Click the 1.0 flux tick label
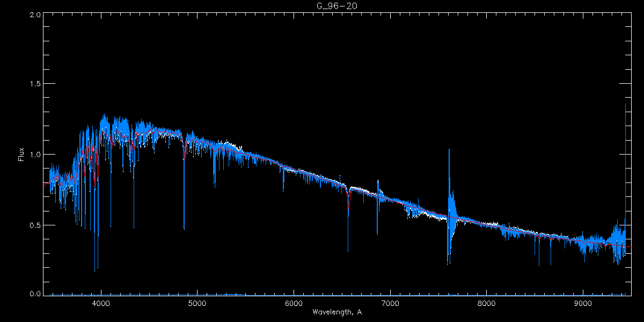Screen dimensions: 644x322 click(33, 155)
